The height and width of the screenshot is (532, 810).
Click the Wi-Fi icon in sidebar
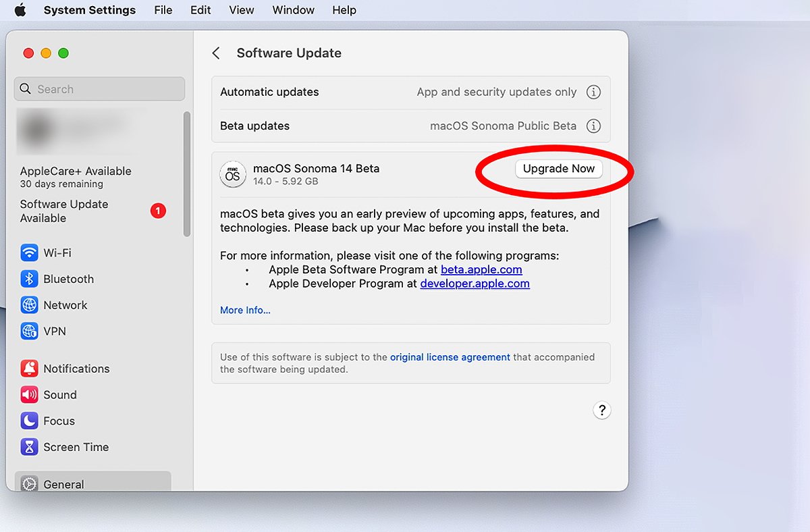(29, 252)
